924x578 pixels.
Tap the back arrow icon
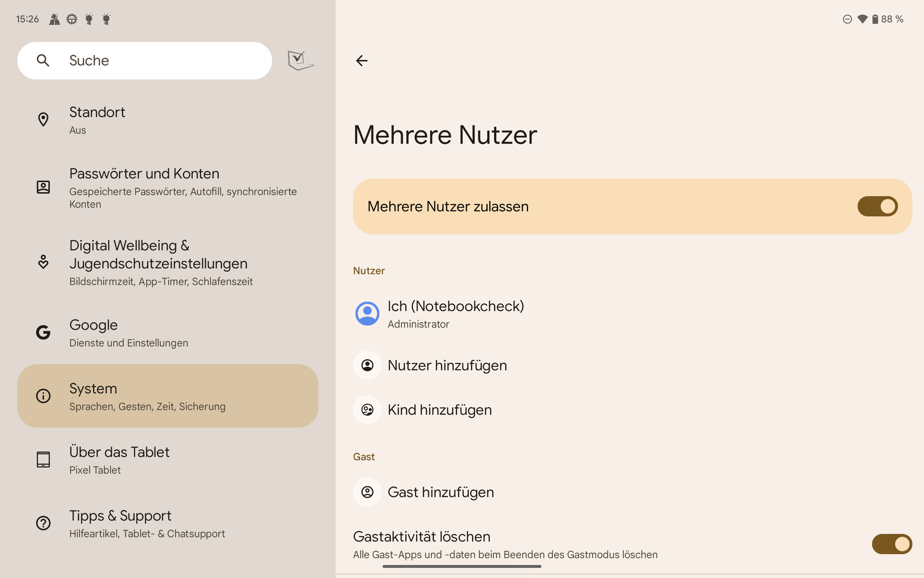[x=361, y=61]
